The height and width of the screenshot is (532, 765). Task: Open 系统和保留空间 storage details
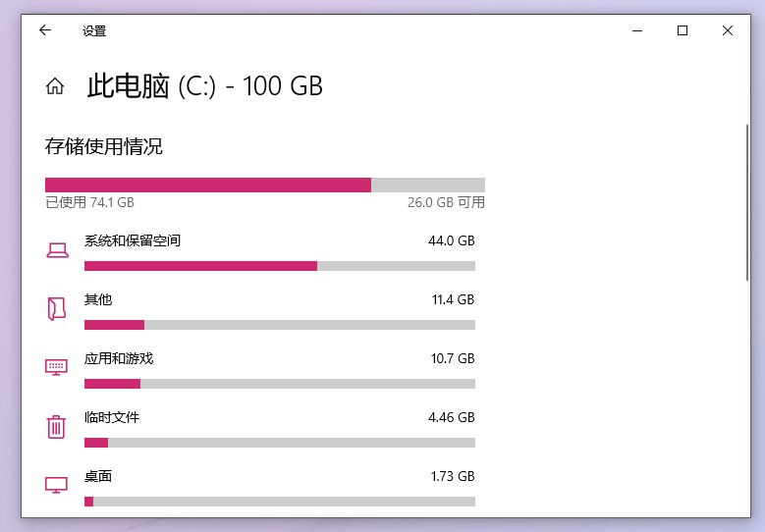[133, 240]
